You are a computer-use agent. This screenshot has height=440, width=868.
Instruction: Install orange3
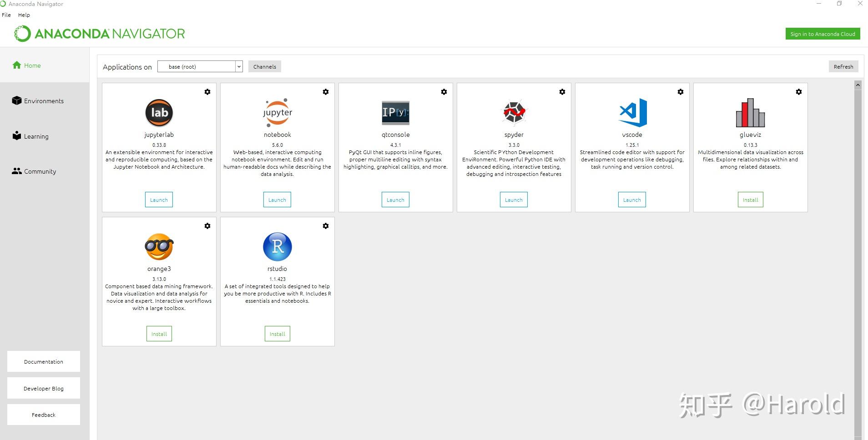coord(159,334)
